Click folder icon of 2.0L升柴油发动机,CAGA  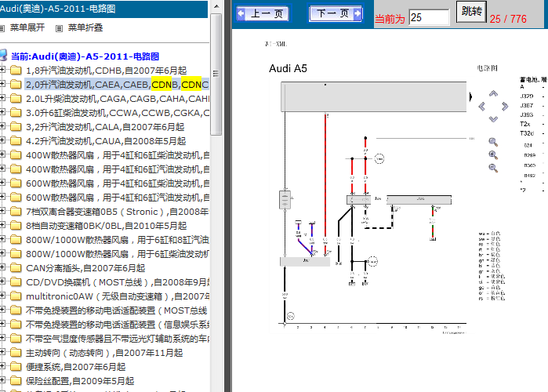(x=16, y=99)
